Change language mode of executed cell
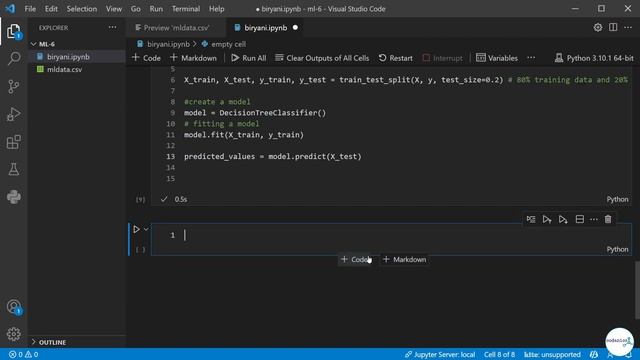 617,199
